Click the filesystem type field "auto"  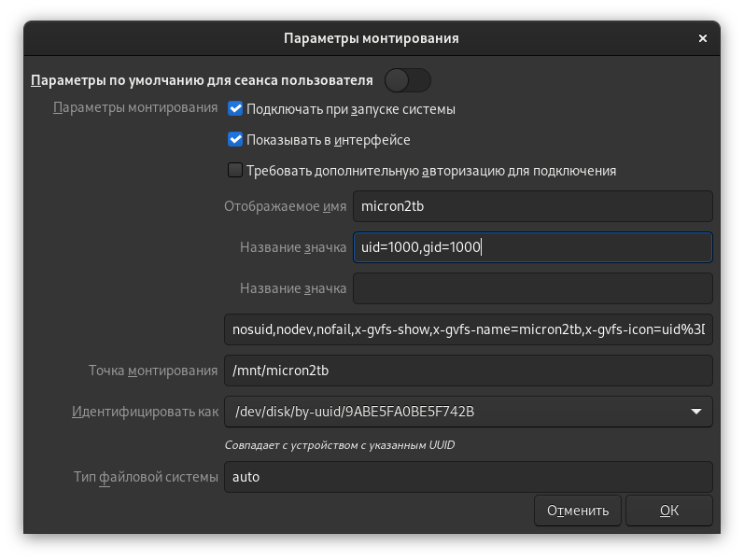tap(468, 477)
